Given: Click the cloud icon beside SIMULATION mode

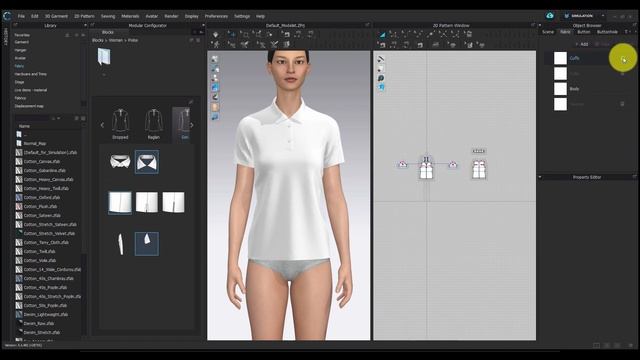Looking at the screenshot, I should (x=550, y=16).
